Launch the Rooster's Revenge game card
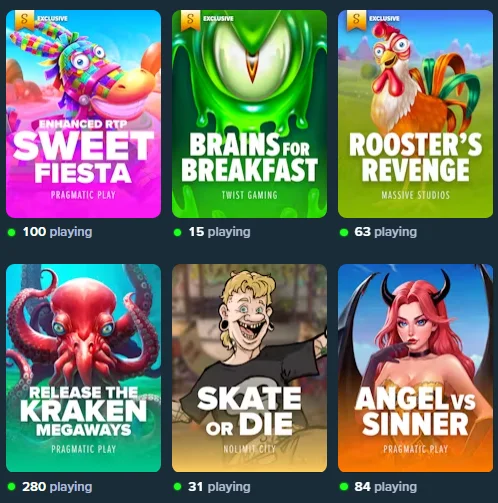The width and height of the screenshot is (498, 503). pyautogui.click(x=415, y=114)
